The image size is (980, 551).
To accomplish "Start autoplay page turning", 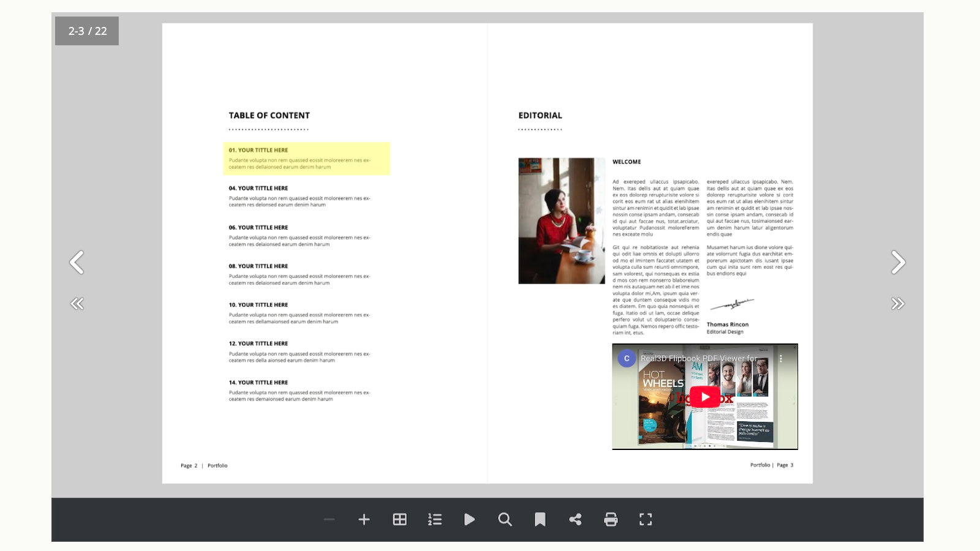I will pyautogui.click(x=470, y=519).
